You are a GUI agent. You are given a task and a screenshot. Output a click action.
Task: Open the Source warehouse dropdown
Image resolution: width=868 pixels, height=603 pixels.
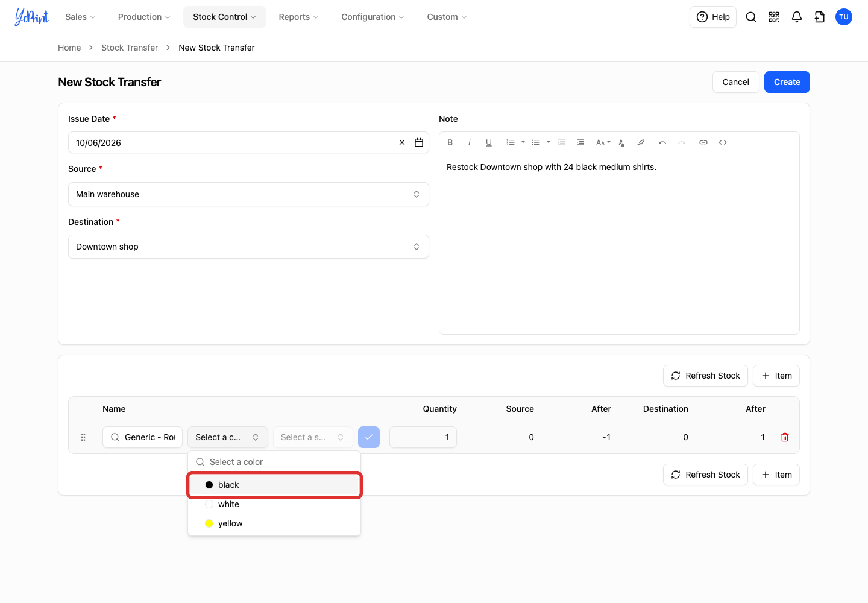point(248,194)
